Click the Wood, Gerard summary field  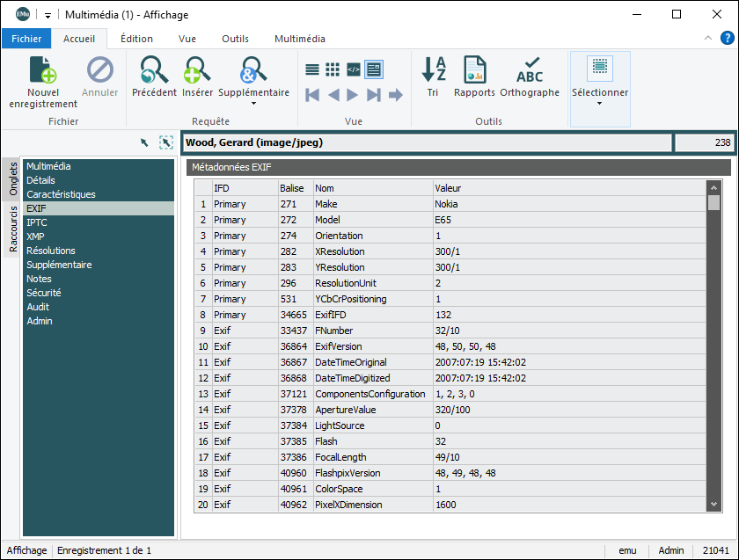pyautogui.click(x=427, y=142)
